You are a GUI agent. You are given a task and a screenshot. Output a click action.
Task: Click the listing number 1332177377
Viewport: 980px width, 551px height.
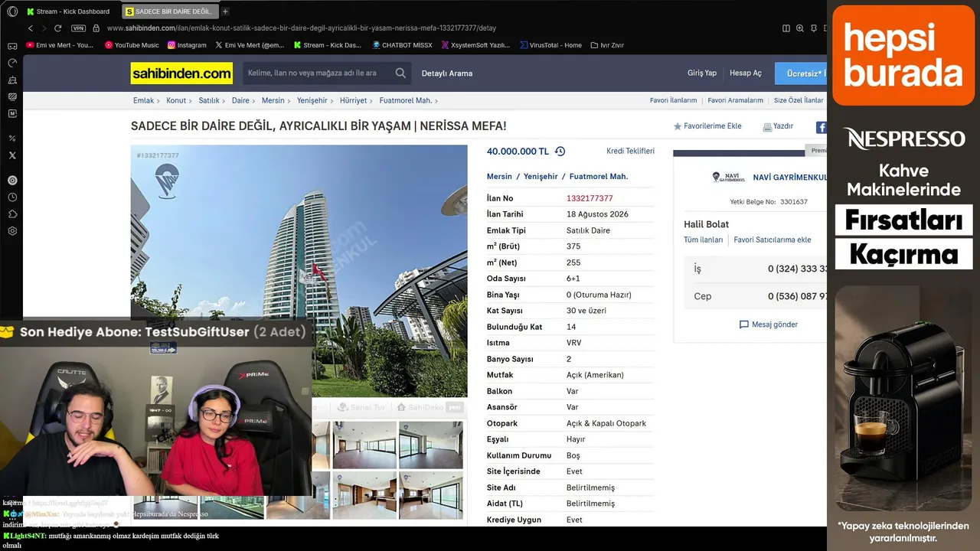pos(590,198)
